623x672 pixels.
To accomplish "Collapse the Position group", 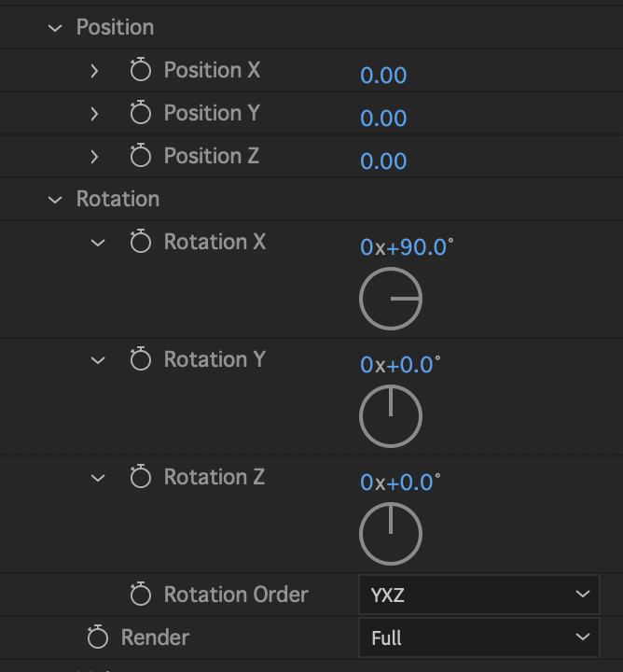I will tap(55, 28).
